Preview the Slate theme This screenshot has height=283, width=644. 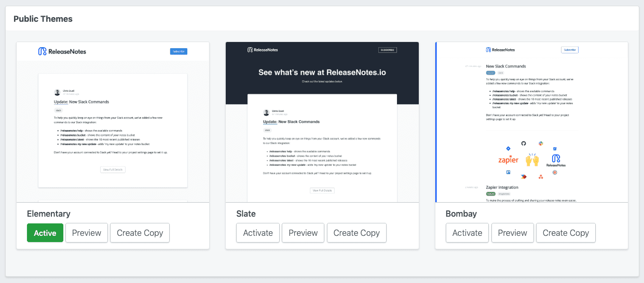303,233
